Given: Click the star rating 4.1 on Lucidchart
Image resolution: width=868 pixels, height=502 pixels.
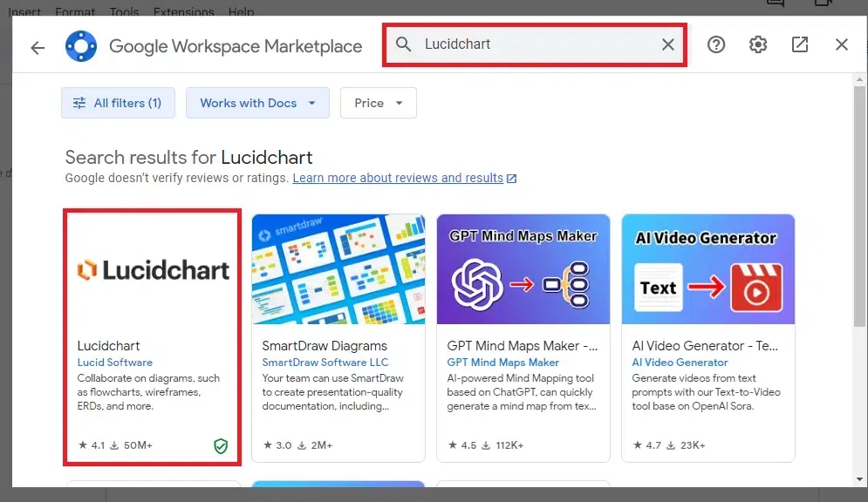Looking at the screenshot, I should click(x=92, y=445).
